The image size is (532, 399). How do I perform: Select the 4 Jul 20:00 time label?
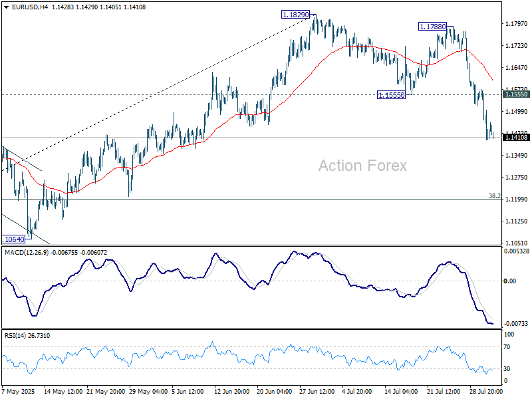click(x=358, y=392)
